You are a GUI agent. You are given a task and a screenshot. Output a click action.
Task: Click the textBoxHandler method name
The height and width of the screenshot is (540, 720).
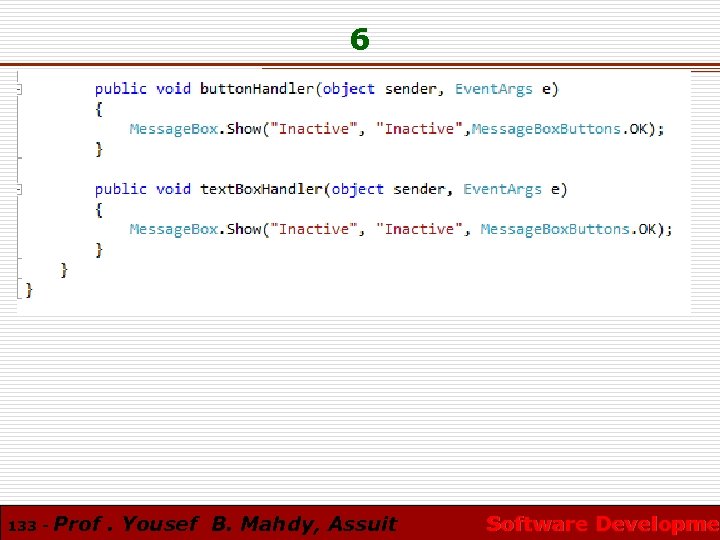pos(261,189)
